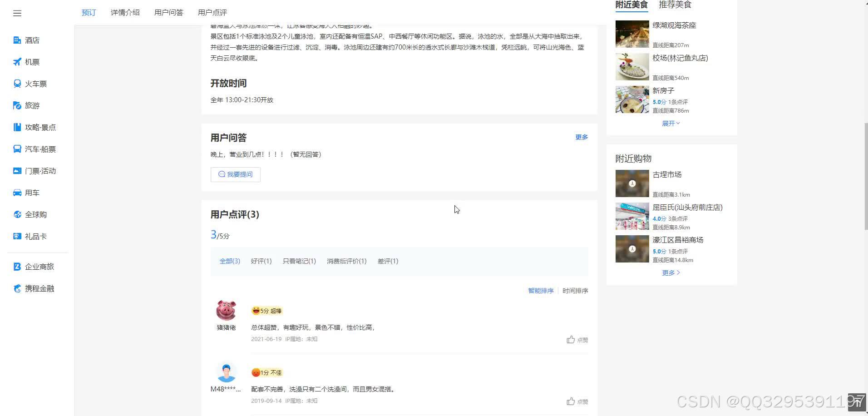Open 屈臣氏(汕头府前庄店) shop thumbnail
Screen dimensions: 868x416
[632, 216]
